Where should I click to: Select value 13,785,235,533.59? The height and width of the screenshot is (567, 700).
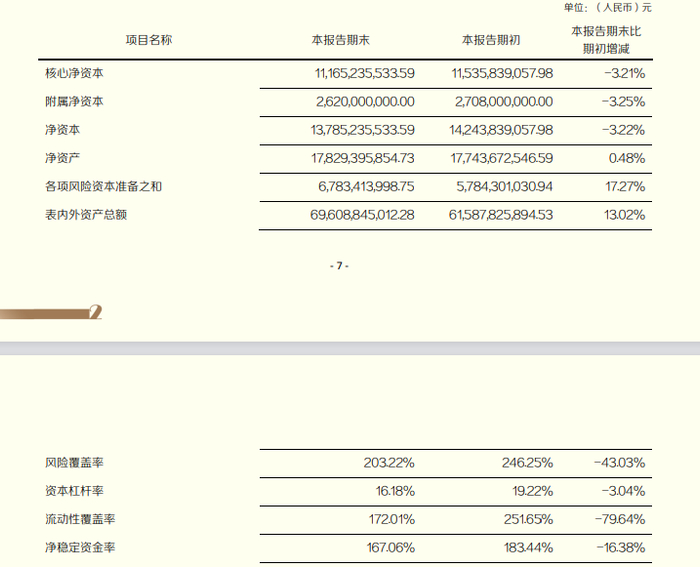point(362,130)
